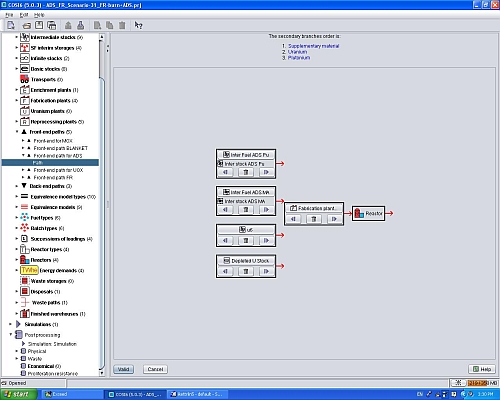The height and width of the screenshot is (400, 500).
Task: Click the Open project folder toolbar icon
Action: pos(27,25)
